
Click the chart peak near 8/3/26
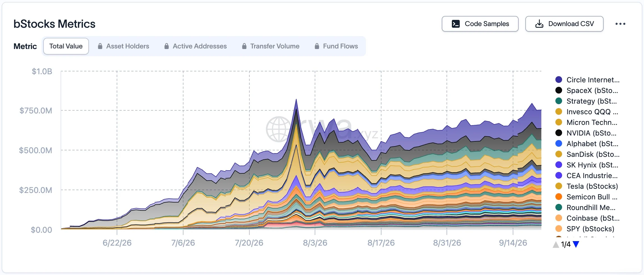tap(296, 99)
